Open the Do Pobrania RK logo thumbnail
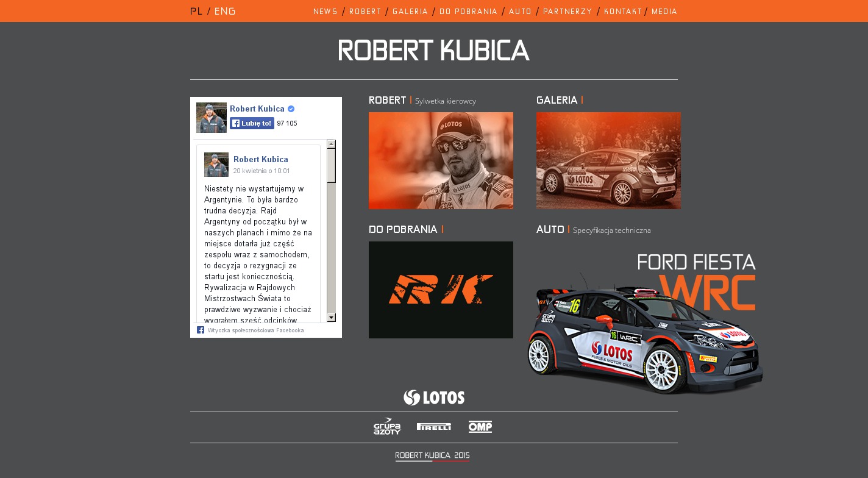 (441, 290)
